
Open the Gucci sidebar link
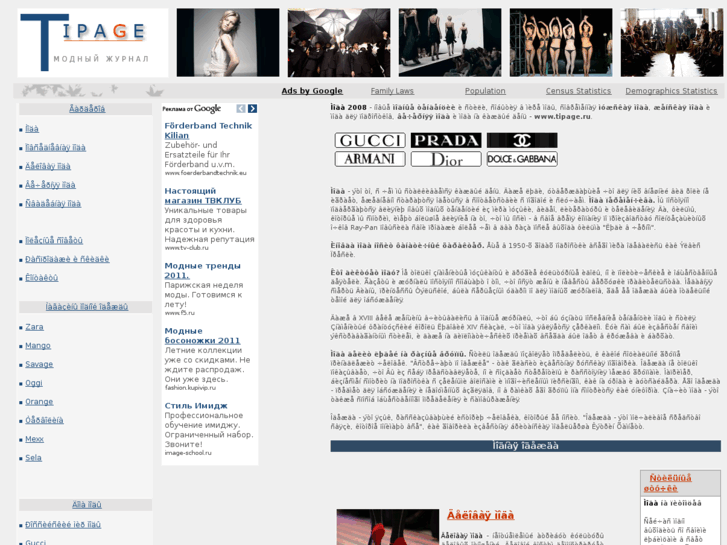pos(36,542)
